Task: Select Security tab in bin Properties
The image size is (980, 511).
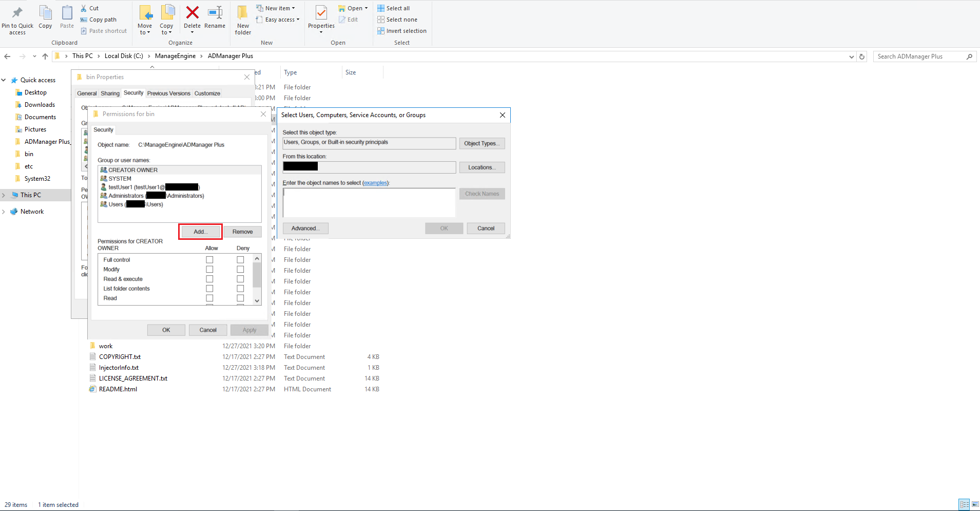Action: [133, 93]
